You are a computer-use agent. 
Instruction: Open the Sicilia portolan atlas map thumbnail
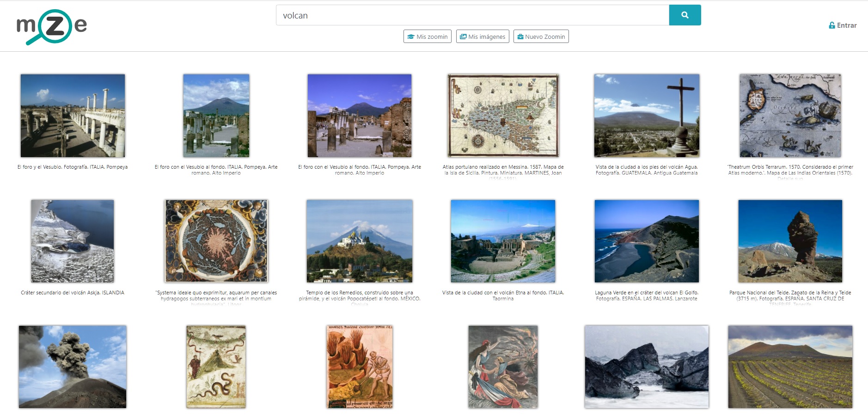pos(503,116)
